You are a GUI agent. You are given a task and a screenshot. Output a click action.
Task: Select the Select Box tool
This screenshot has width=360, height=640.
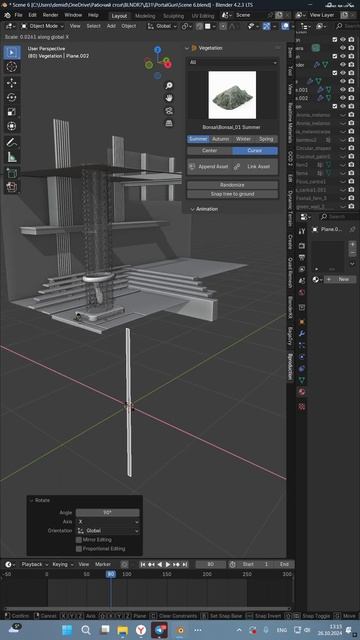(x=12, y=53)
